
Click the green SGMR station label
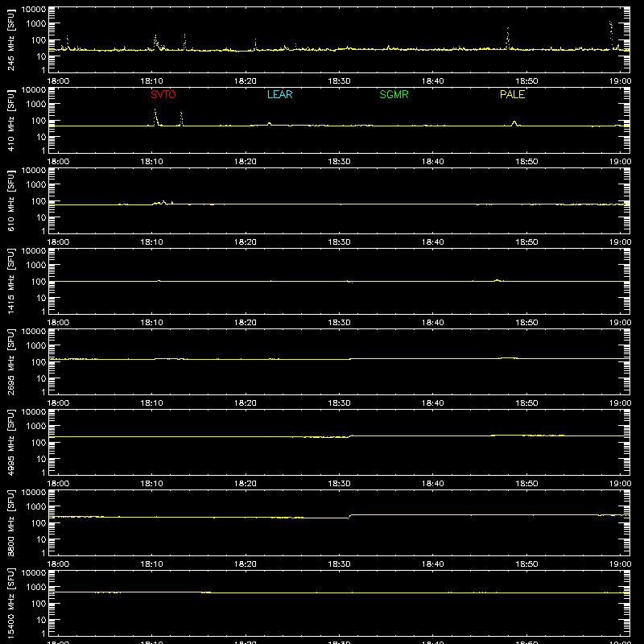coord(394,94)
